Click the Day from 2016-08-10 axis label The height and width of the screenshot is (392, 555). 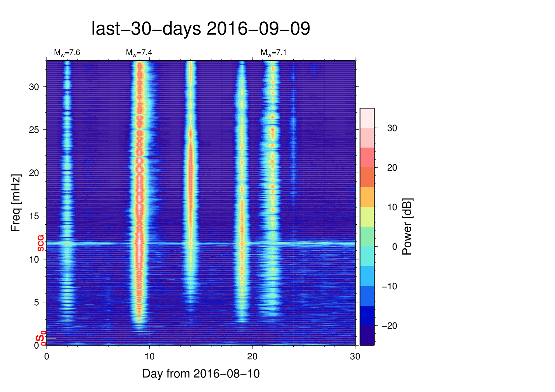pos(201,374)
